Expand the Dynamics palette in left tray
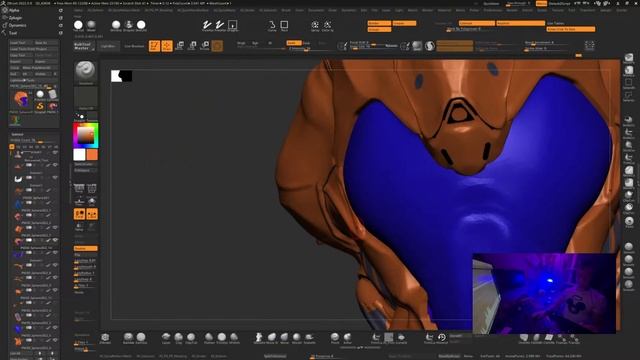The image size is (640, 360). coord(17,25)
